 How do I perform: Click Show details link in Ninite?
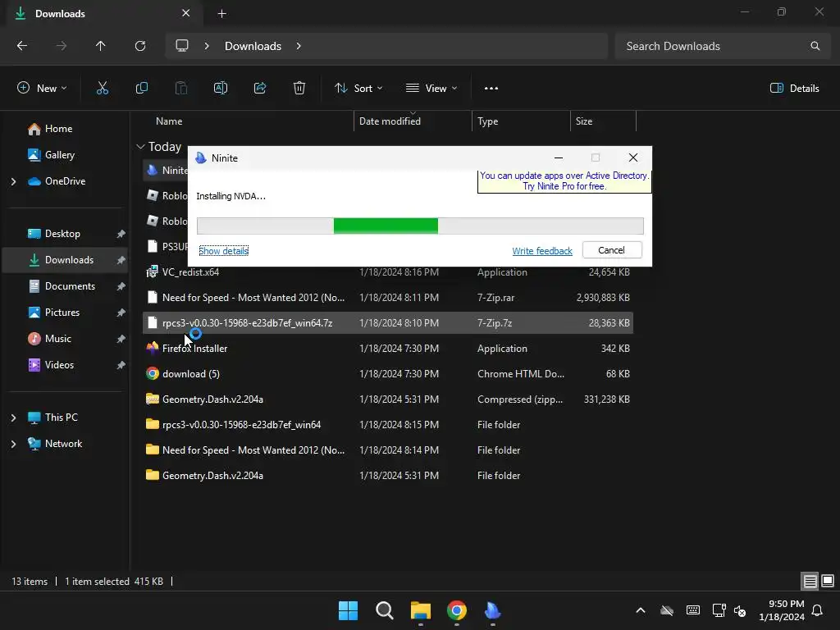pos(223,251)
